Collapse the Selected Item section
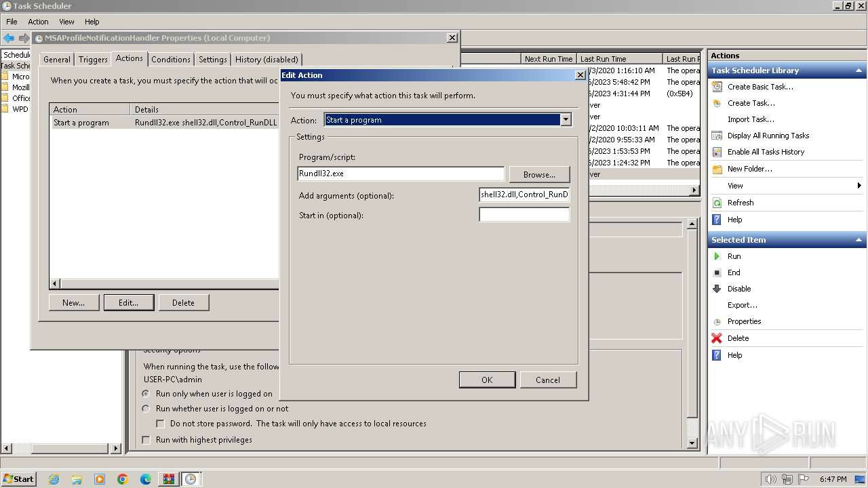The height and width of the screenshot is (488, 868). point(859,240)
